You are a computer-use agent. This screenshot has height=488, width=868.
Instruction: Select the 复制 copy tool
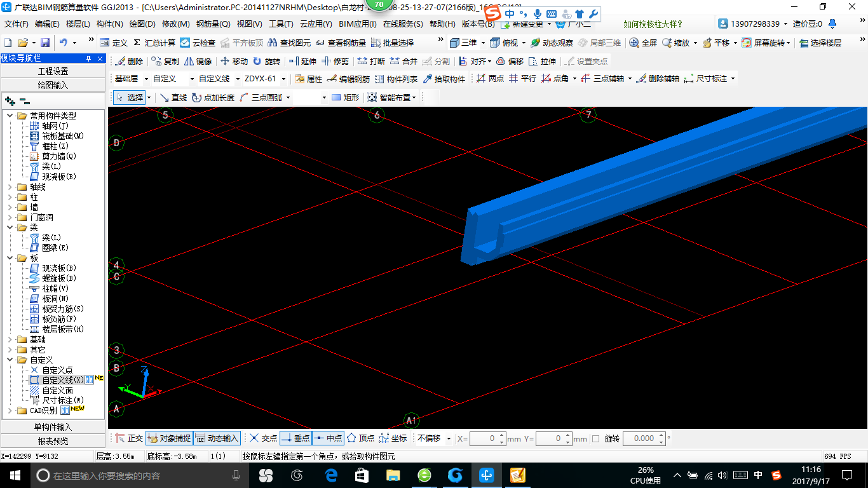(x=165, y=61)
